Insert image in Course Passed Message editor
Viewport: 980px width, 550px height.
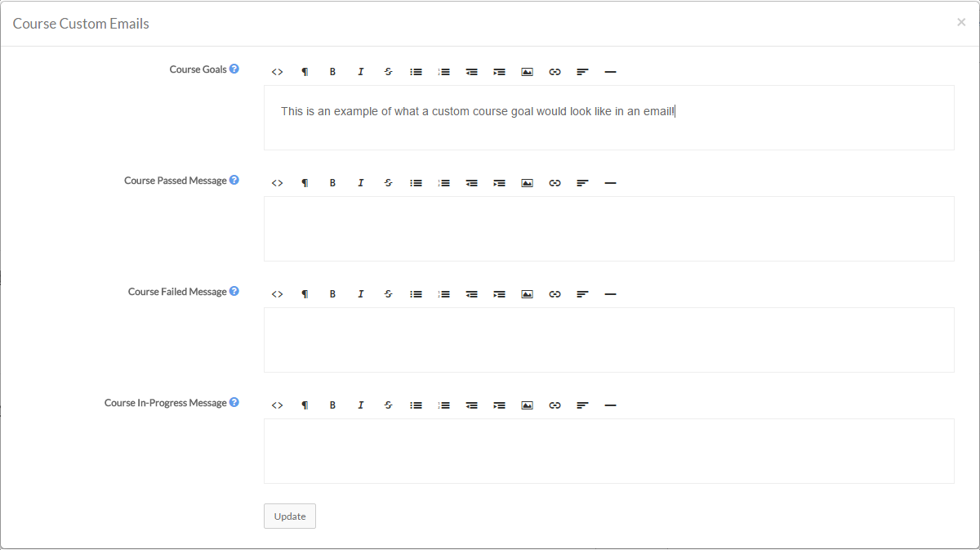[x=527, y=183]
